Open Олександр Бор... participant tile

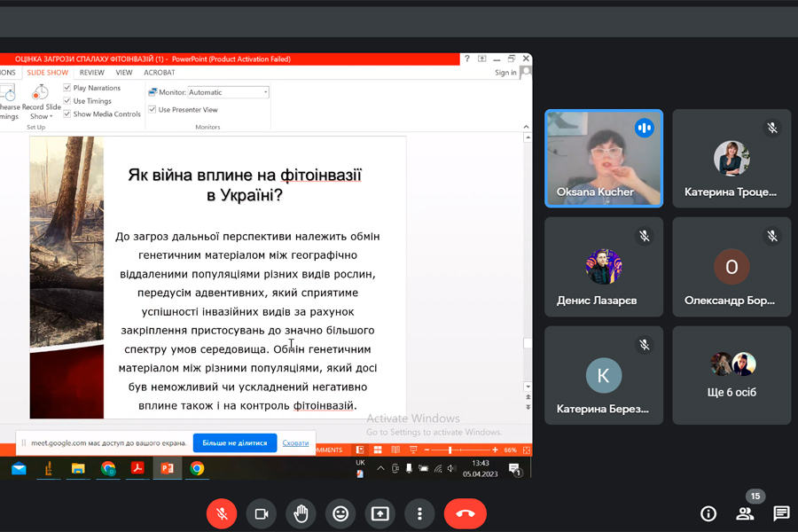coord(731,267)
